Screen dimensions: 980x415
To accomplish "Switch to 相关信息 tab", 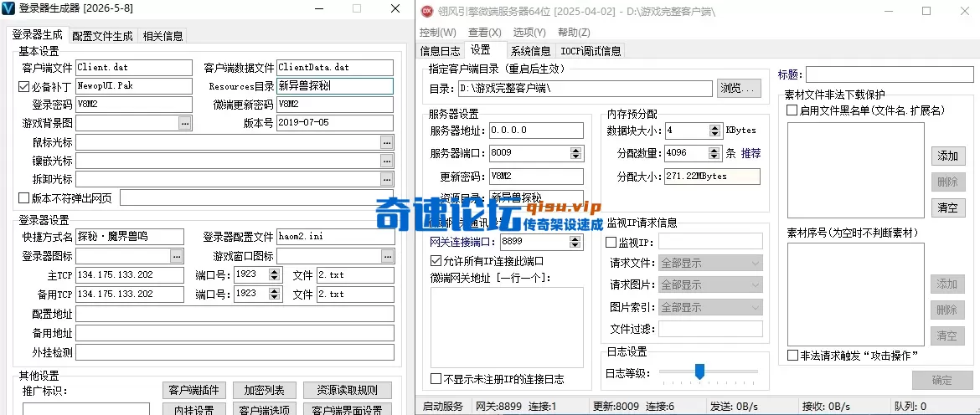I will (162, 36).
